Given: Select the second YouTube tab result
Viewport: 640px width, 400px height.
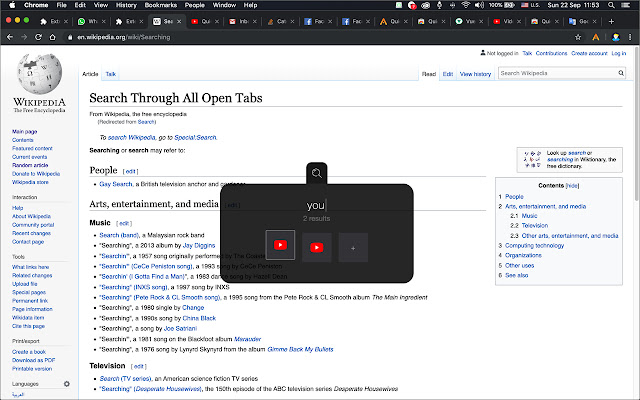Looking at the screenshot, I should (x=317, y=246).
